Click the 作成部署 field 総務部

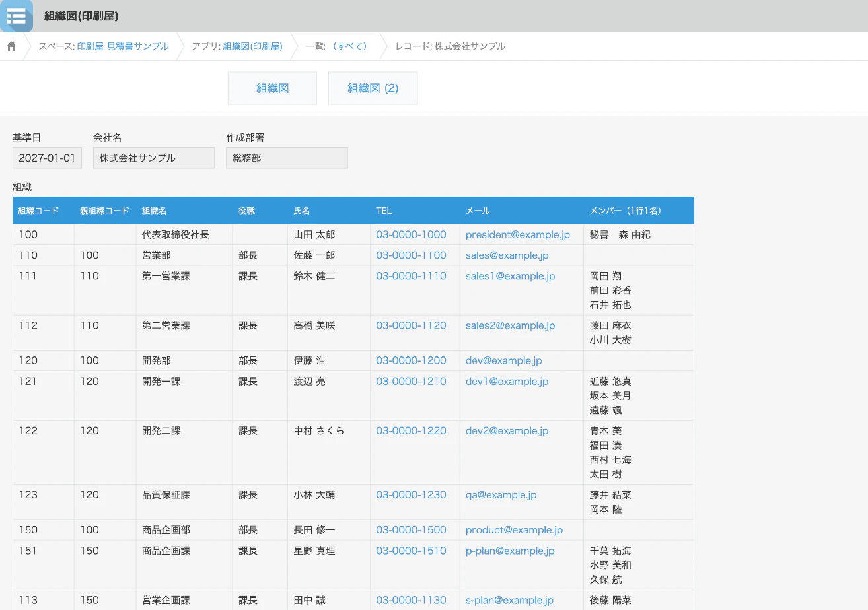coord(287,158)
